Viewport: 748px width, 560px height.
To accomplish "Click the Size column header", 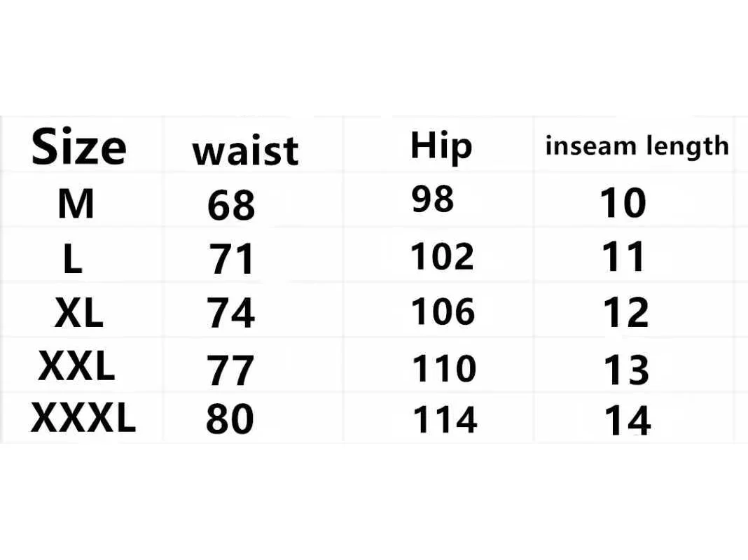I will click(x=78, y=147).
